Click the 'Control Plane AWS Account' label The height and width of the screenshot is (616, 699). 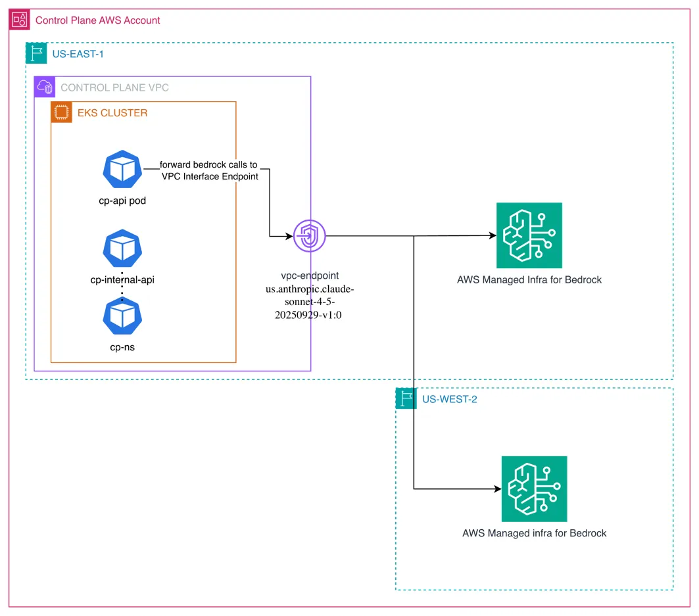(x=97, y=20)
